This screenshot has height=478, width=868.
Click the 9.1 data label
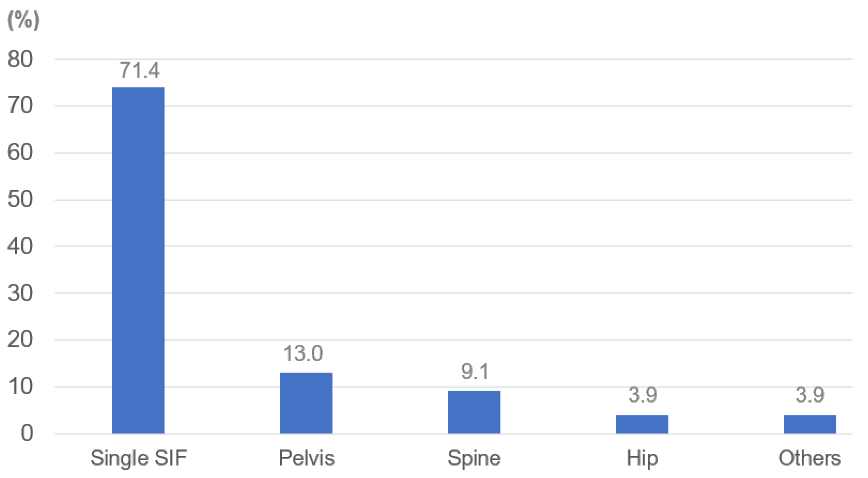[474, 372]
